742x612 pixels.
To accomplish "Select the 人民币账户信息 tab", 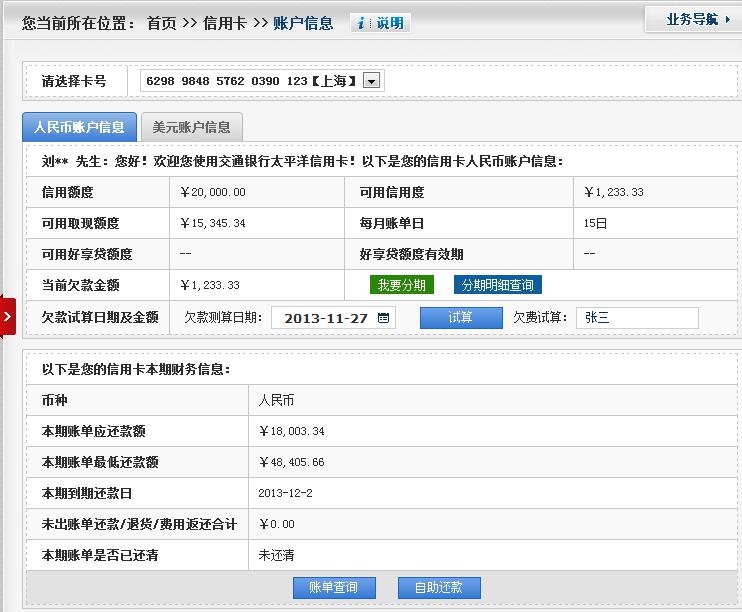I will (x=79, y=127).
